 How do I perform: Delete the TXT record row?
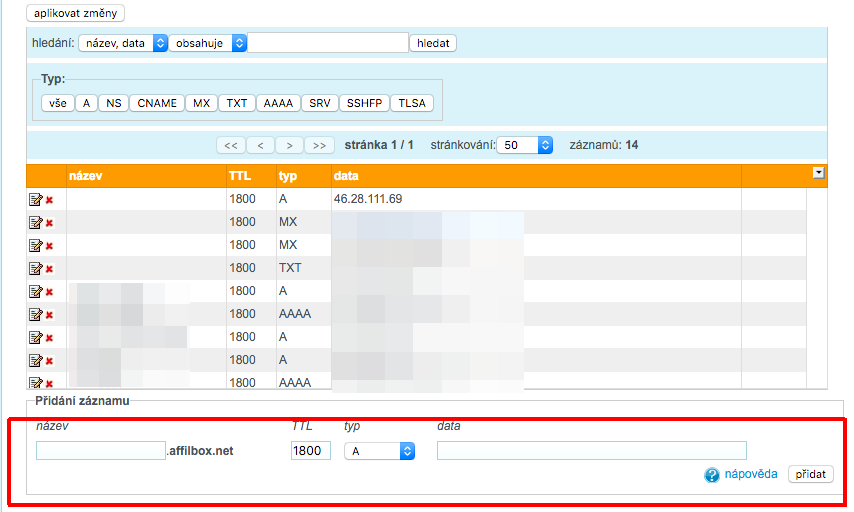pyautogui.click(x=49, y=269)
